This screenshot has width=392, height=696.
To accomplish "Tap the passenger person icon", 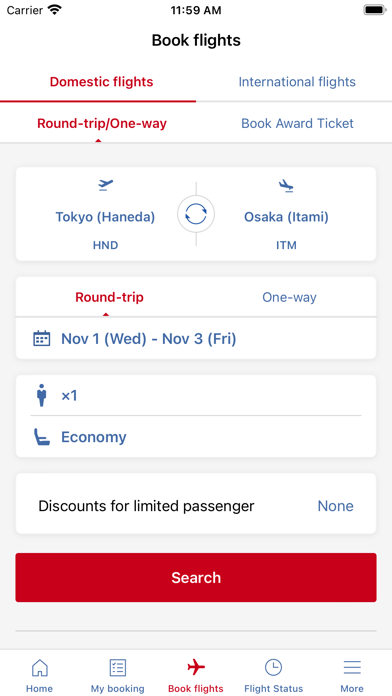I will (x=42, y=395).
